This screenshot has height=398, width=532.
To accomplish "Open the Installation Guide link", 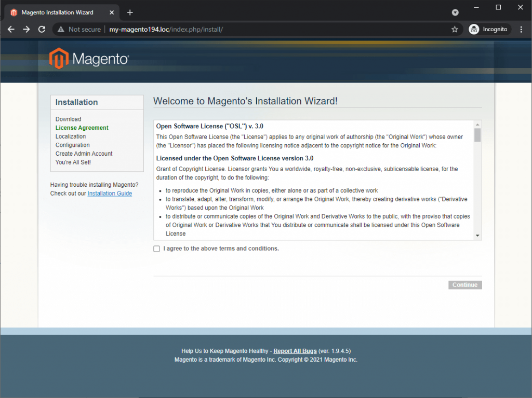I will (110, 193).
